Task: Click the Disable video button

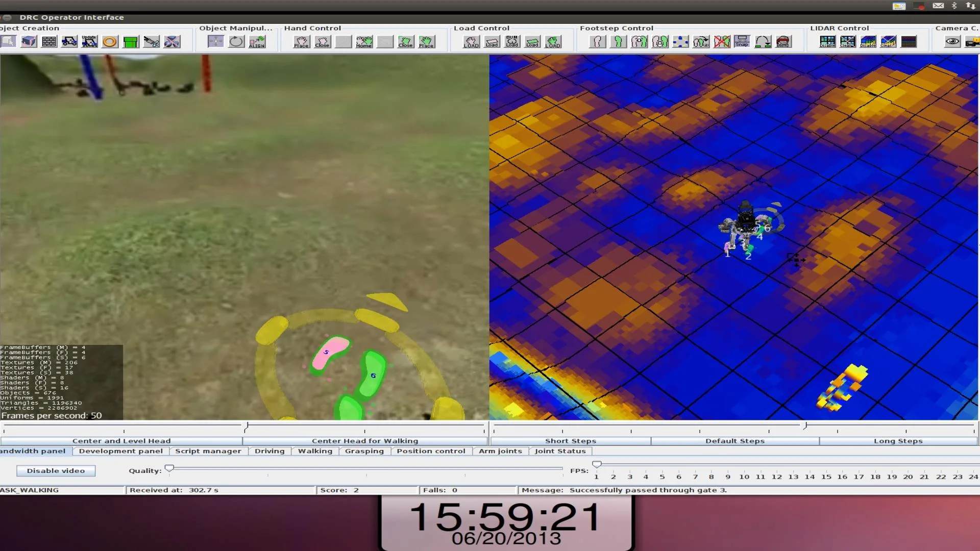Action: pyautogui.click(x=56, y=471)
